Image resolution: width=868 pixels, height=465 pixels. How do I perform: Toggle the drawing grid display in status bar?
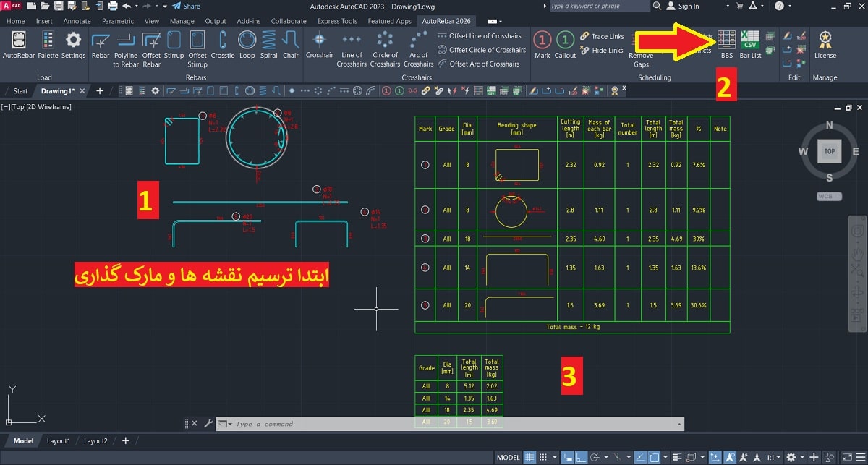coord(530,457)
